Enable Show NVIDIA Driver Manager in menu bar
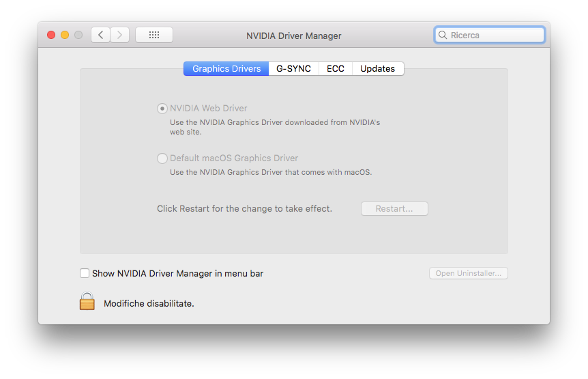This screenshot has width=588, height=379. 85,273
